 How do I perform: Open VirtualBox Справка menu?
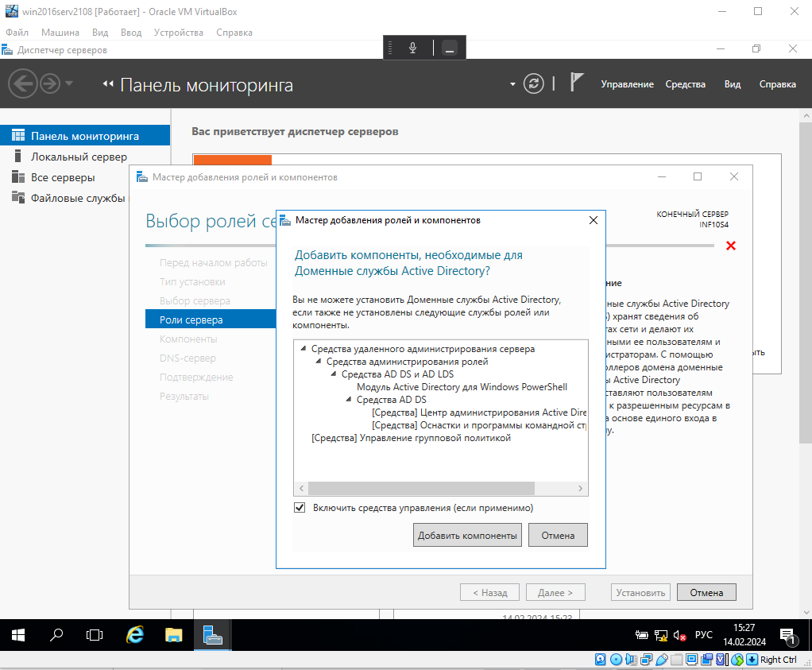(x=234, y=32)
